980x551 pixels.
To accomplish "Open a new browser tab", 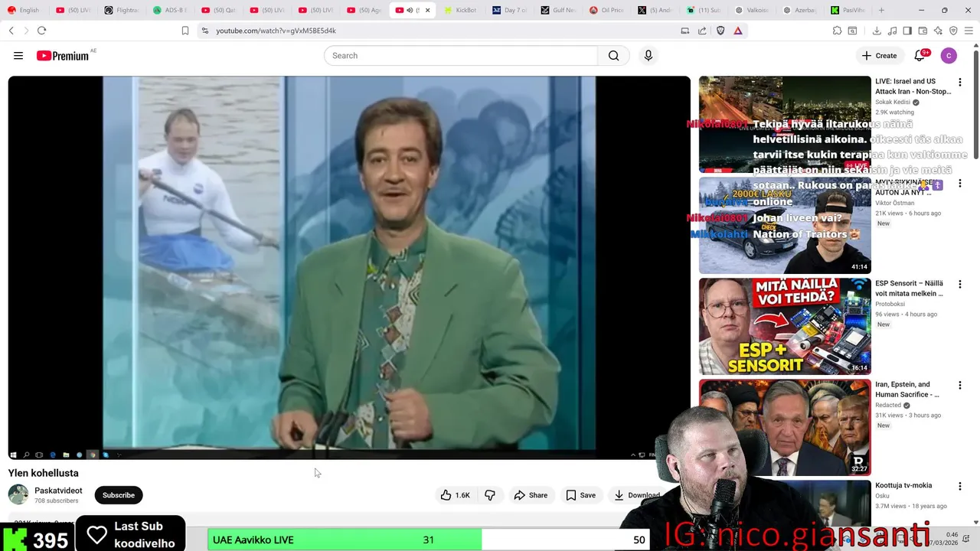I will click(x=881, y=10).
